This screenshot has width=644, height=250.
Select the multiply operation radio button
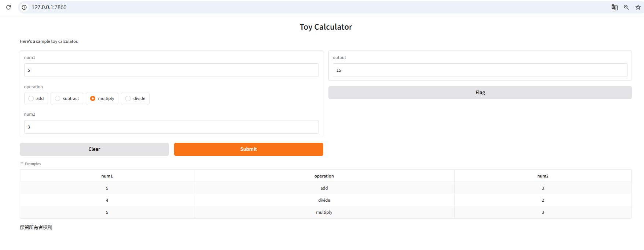point(93,98)
